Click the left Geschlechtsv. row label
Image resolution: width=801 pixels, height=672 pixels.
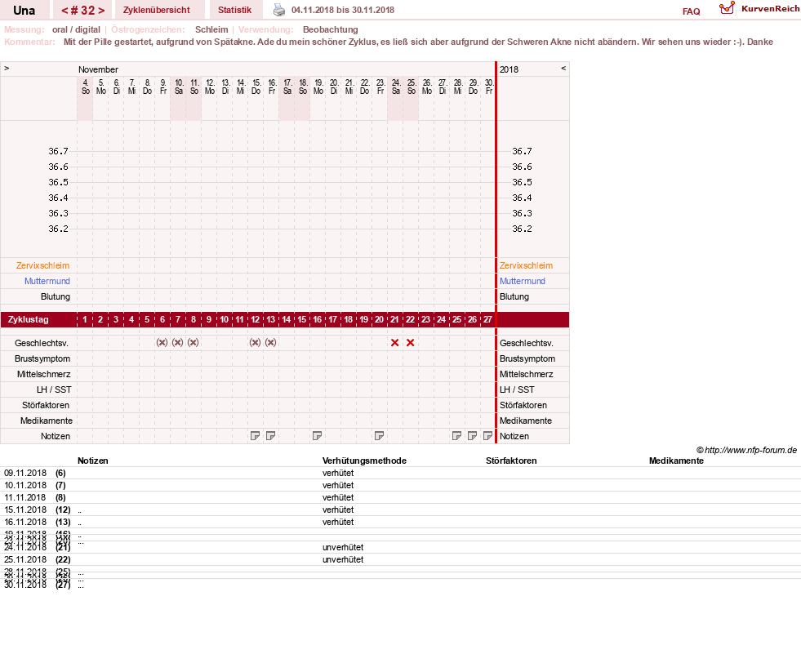[42, 344]
